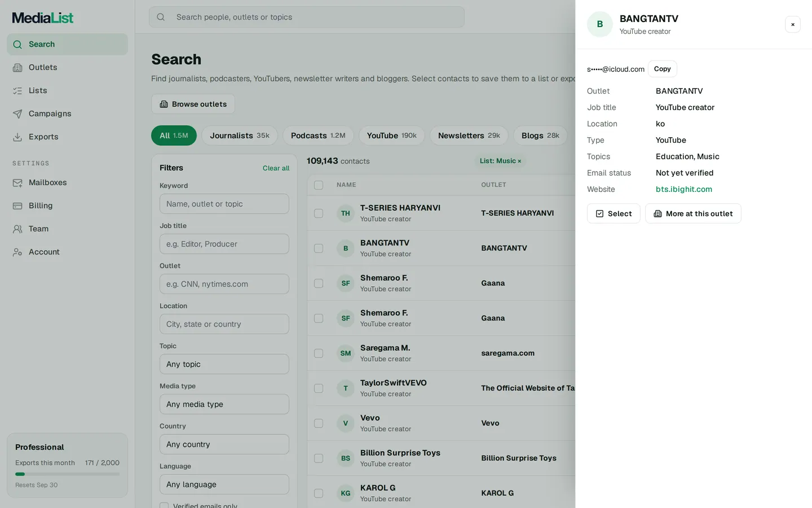This screenshot has height=508, width=812.
Task: Check the T-SERIES HARYANVI row checkbox
Action: [x=319, y=213]
